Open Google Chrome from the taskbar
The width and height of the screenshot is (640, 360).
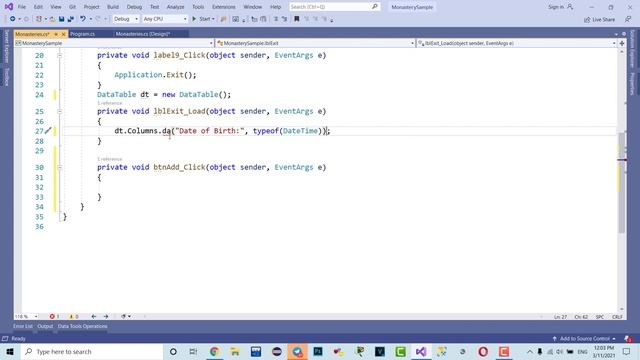[x=214, y=351]
